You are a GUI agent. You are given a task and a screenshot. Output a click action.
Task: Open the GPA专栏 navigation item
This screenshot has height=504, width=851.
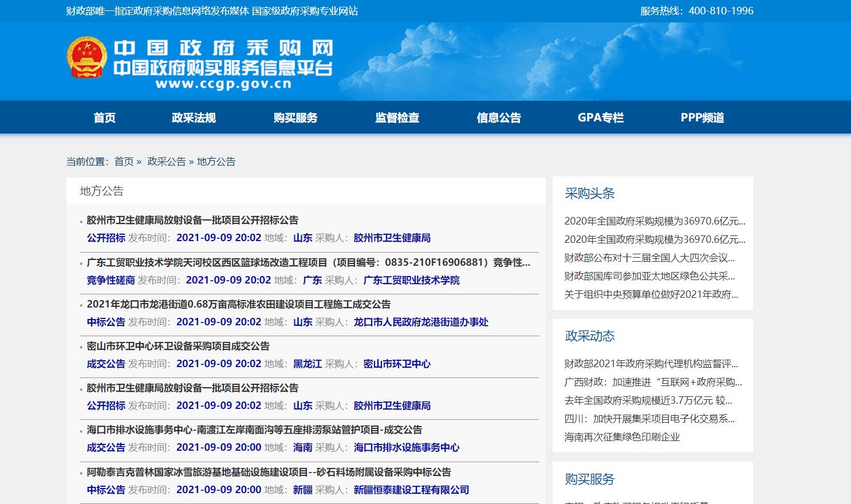pyautogui.click(x=601, y=117)
